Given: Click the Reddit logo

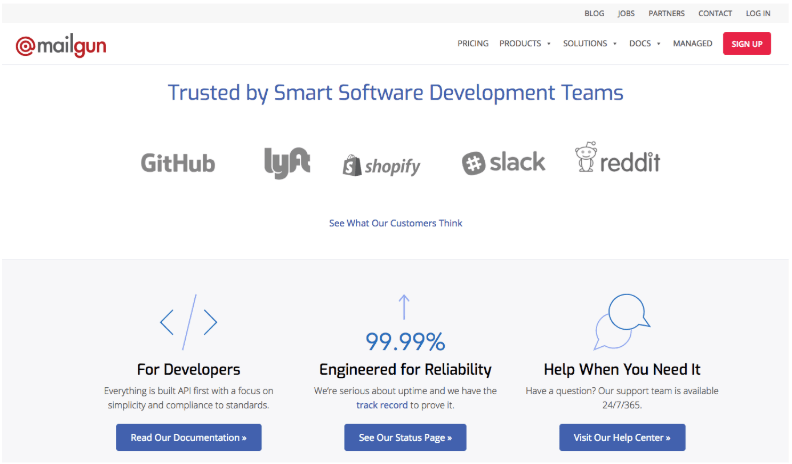Looking at the screenshot, I should 617,158.
